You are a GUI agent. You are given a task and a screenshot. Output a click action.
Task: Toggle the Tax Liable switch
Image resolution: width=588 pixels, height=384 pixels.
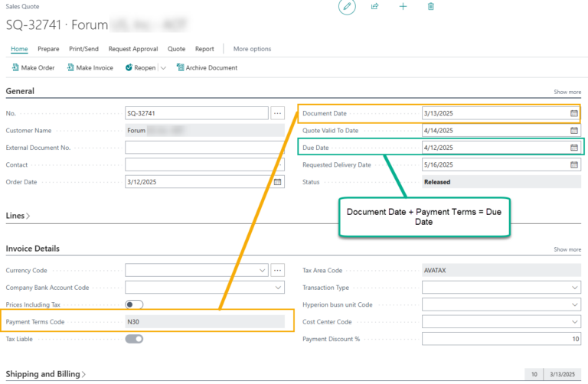pos(134,339)
